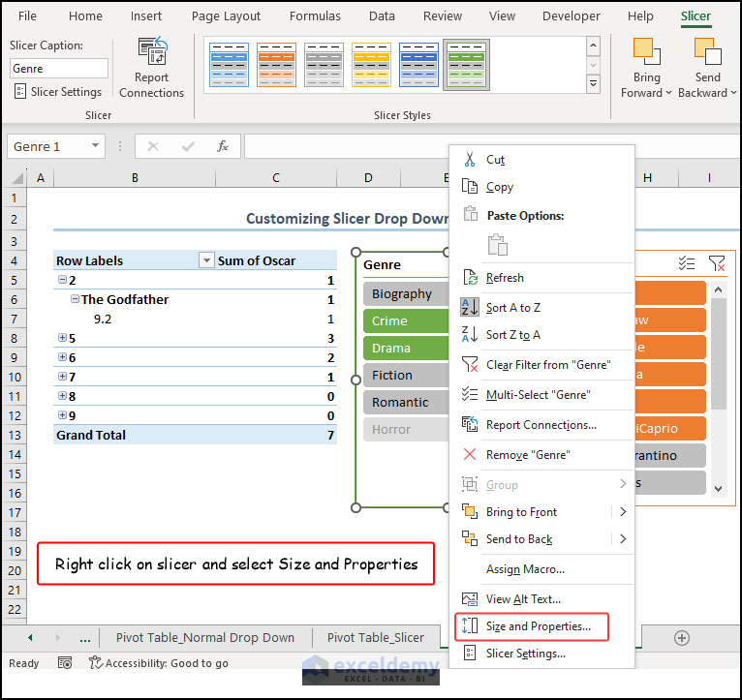Collapse the row group 2
Screen dimensions: 742x700
tap(62, 280)
